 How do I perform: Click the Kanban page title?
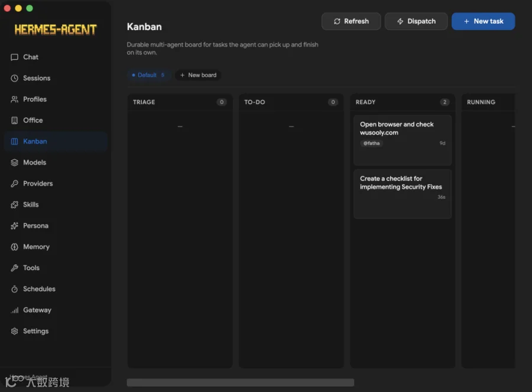[144, 27]
